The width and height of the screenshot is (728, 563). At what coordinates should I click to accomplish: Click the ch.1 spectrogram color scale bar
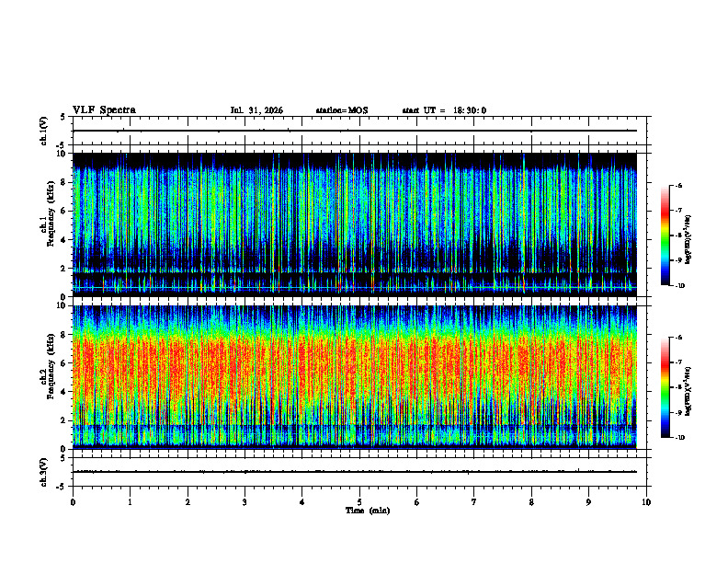tap(665, 236)
